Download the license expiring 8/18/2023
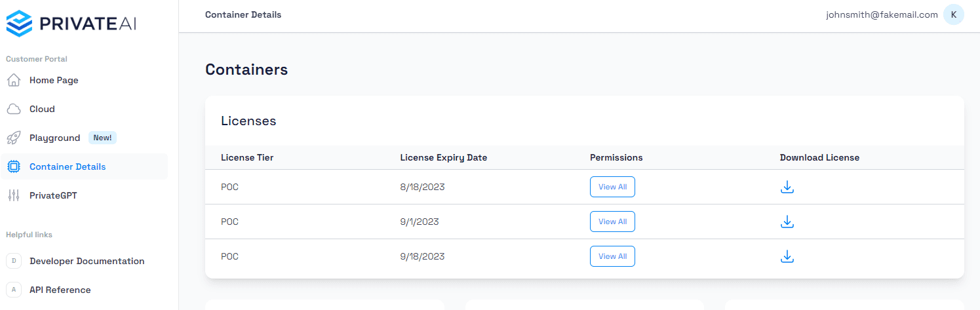 coord(787,187)
